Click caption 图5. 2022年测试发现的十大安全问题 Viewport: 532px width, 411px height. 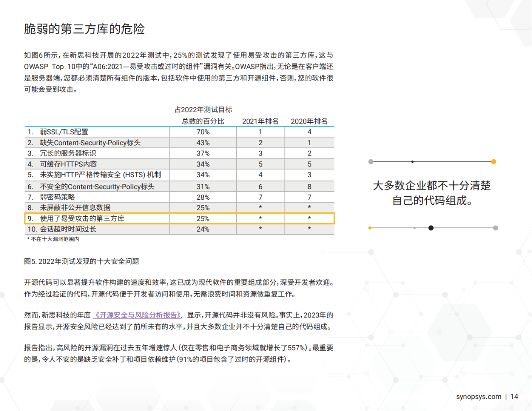[81, 261]
